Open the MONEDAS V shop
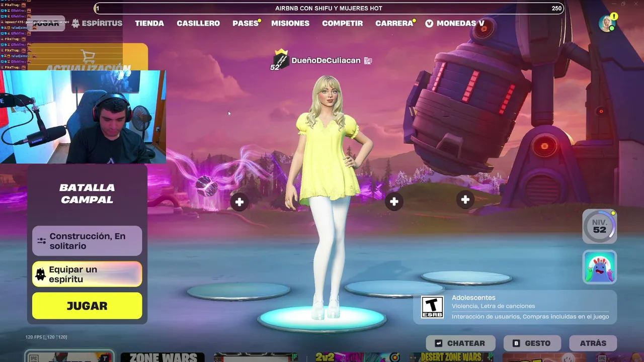The height and width of the screenshot is (362, 644). (455, 23)
